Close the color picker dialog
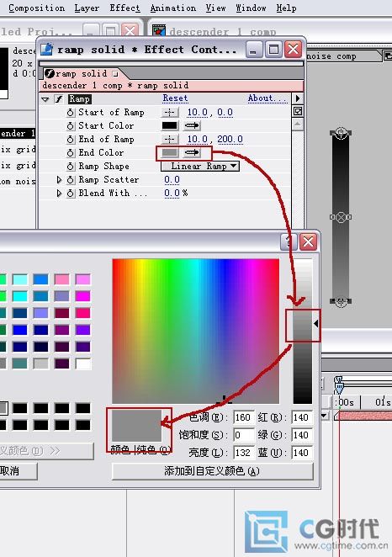The image size is (392, 557). coord(308,242)
